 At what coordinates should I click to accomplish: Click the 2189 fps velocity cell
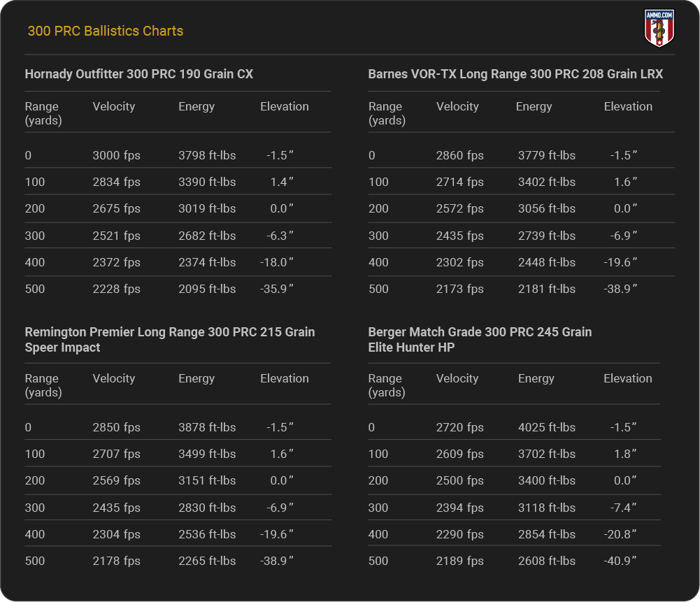[460, 561]
